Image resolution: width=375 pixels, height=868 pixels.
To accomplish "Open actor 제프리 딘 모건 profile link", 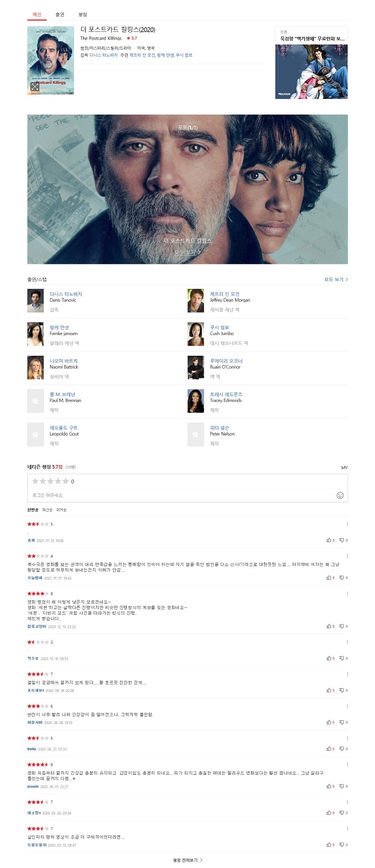I will coord(224,294).
